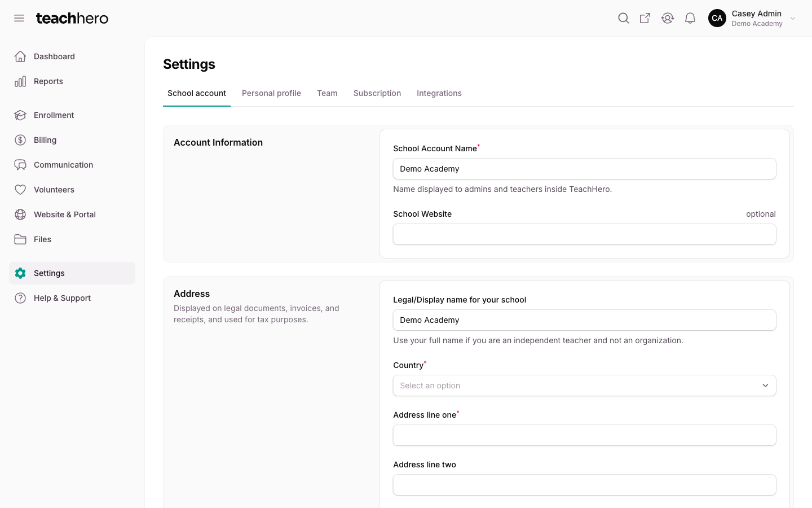Open Website & Portal in sidebar

[x=72, y=214]
